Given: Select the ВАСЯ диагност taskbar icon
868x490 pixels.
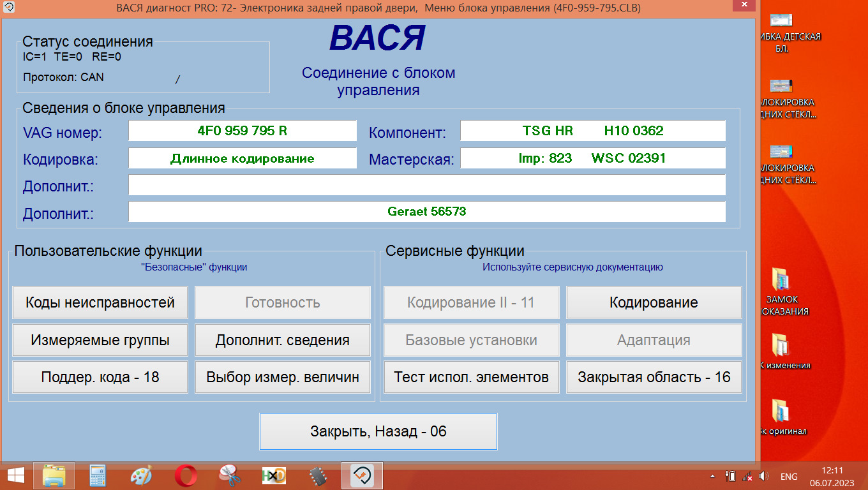Looking at the screenshot, I should point(362,475).
